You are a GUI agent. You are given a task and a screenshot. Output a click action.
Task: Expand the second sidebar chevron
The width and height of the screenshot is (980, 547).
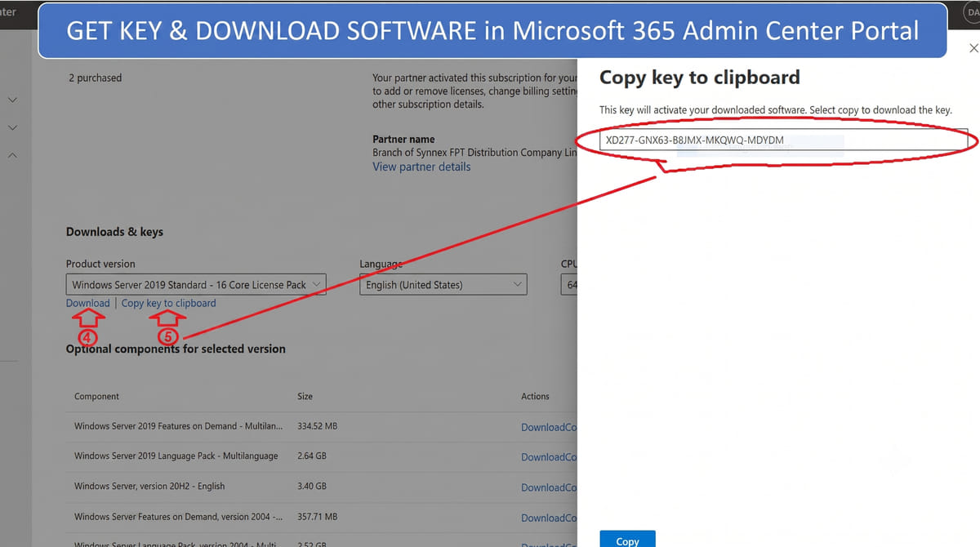[x=12, y=127]
